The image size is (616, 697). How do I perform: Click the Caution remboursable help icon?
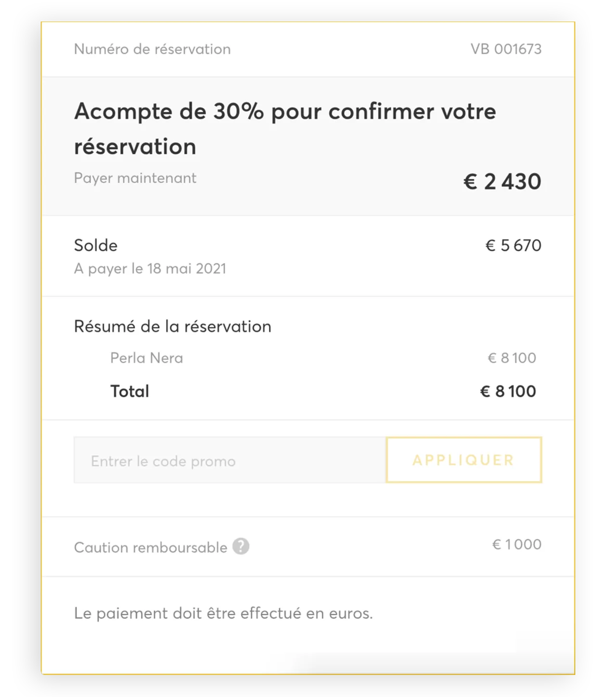coord(241,546)
